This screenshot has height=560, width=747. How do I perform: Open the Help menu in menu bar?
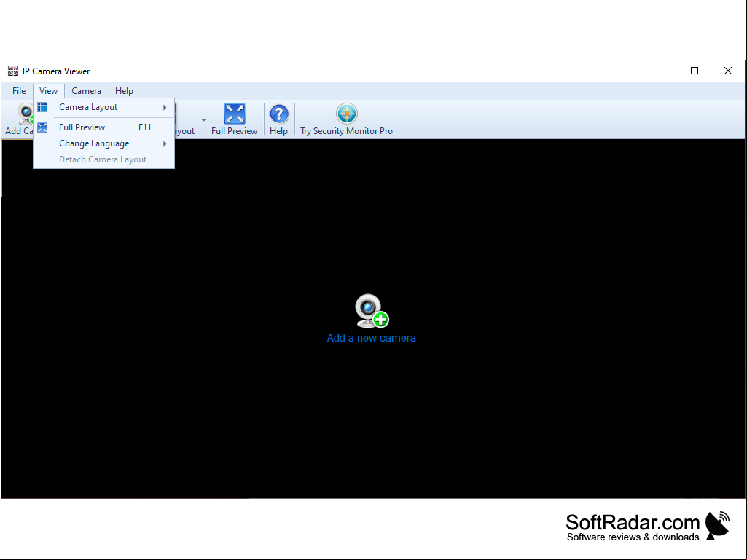coord(124,91)
